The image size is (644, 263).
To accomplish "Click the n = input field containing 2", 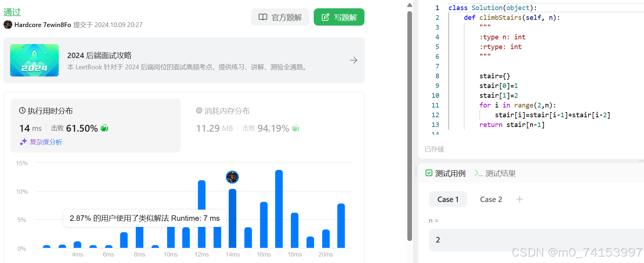I will coord(536,240).
